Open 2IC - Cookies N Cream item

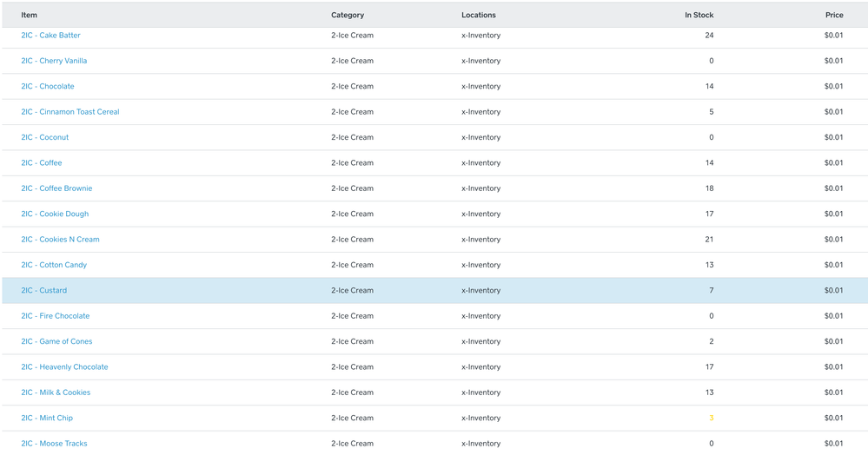60,240
